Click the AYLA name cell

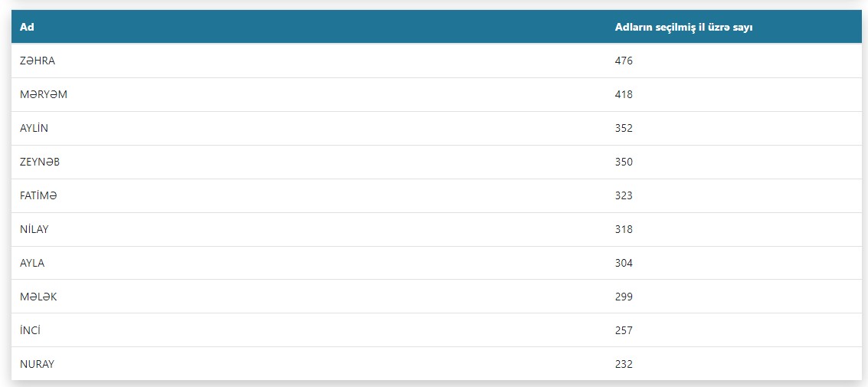(32, 263)
